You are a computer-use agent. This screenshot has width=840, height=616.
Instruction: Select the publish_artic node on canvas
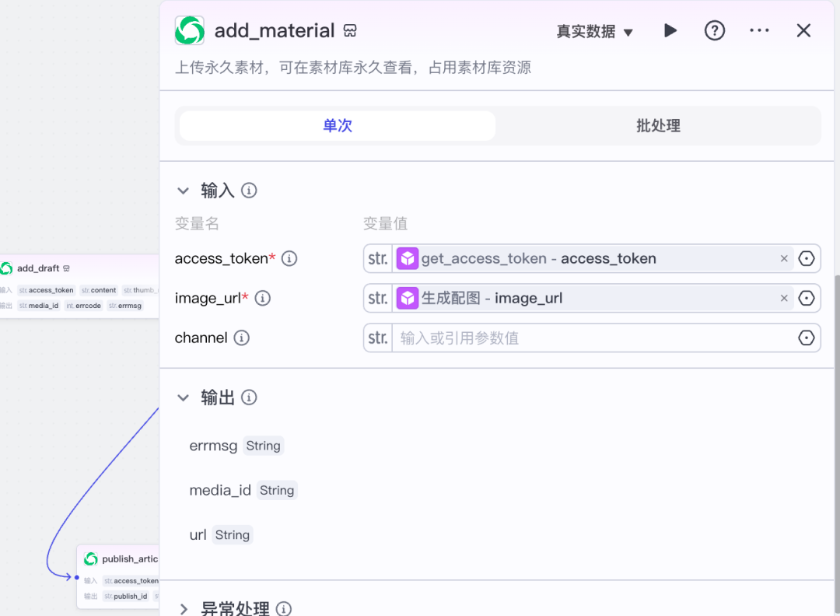point(118,576)
